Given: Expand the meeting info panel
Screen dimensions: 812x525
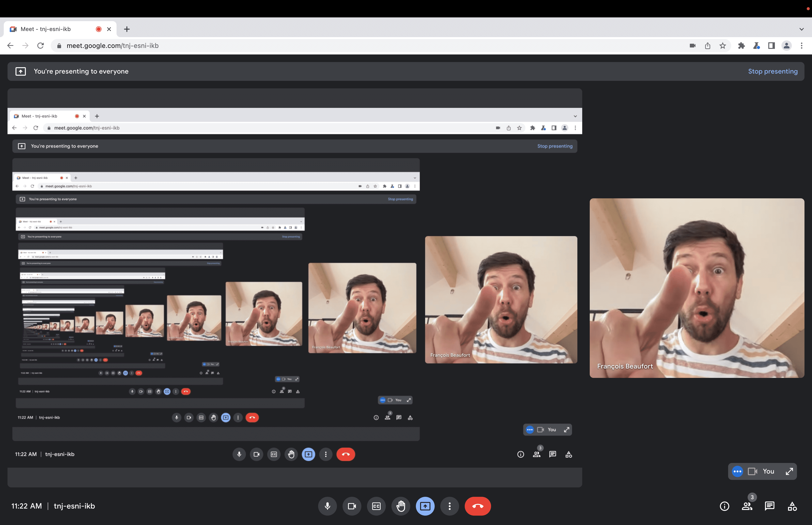Looking at the screenshot, I should 723,506.
